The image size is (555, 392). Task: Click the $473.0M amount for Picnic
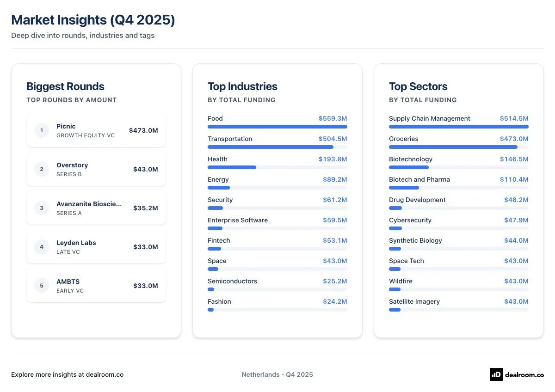[143, 130]
